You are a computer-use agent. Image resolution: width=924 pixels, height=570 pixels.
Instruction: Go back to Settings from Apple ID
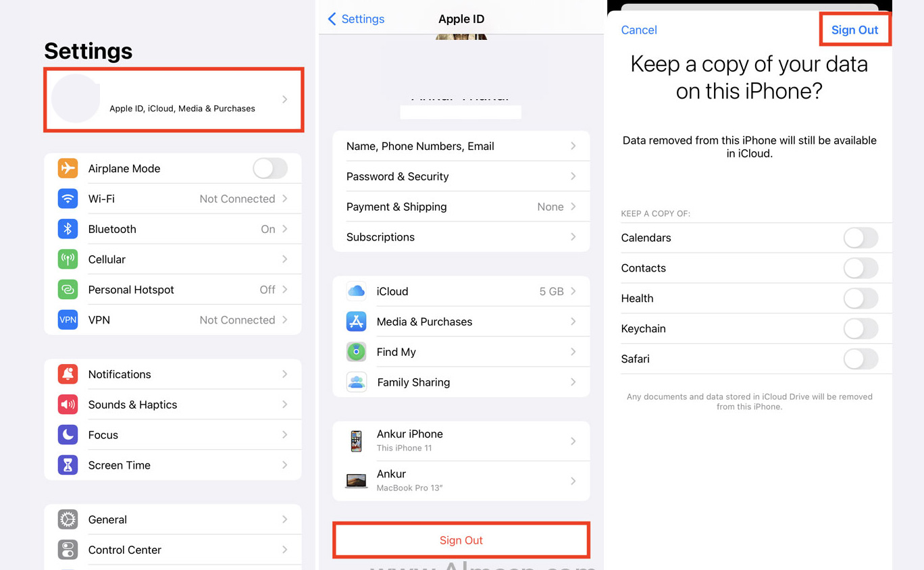pyautogui.click(x=356, y=19)
